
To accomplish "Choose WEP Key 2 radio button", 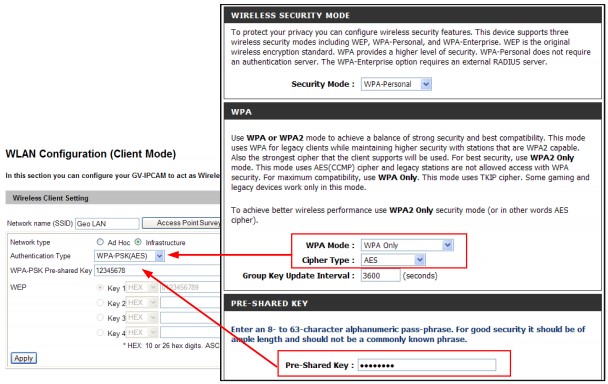I will click(100, 303).
